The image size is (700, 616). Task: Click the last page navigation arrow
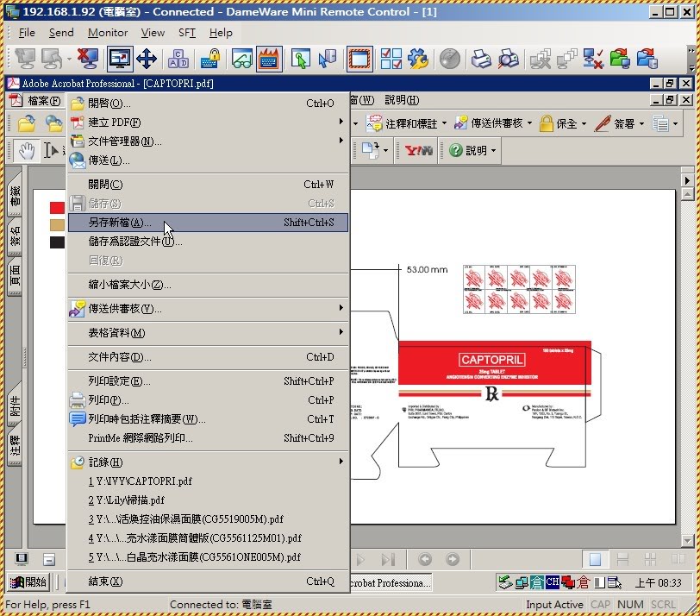(388, 559)
